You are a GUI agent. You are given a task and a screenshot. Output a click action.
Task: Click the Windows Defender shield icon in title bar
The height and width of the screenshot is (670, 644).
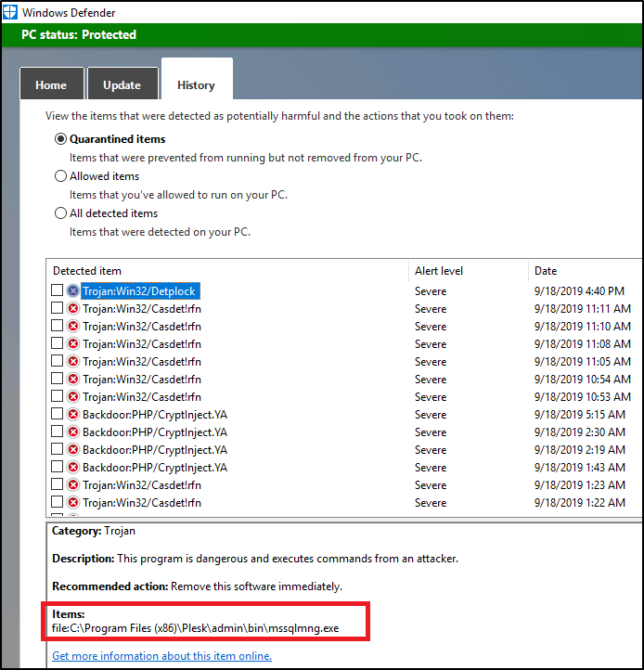[10, 10]
